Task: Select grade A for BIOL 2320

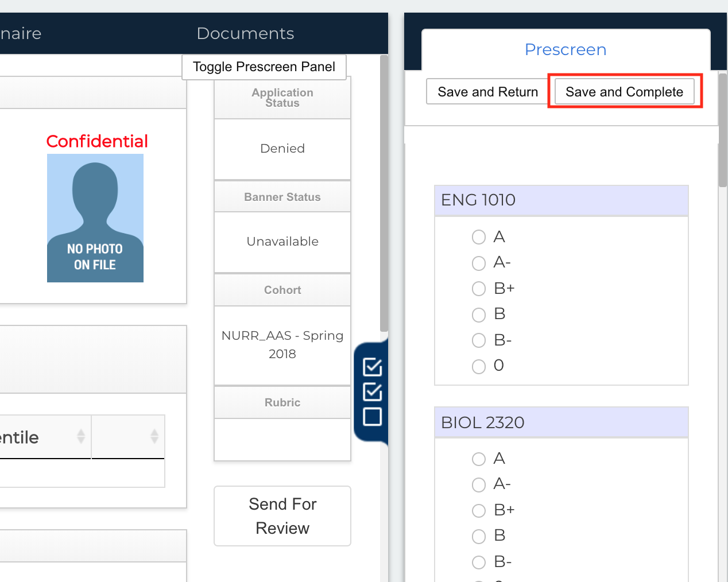Action: point(479,459)
